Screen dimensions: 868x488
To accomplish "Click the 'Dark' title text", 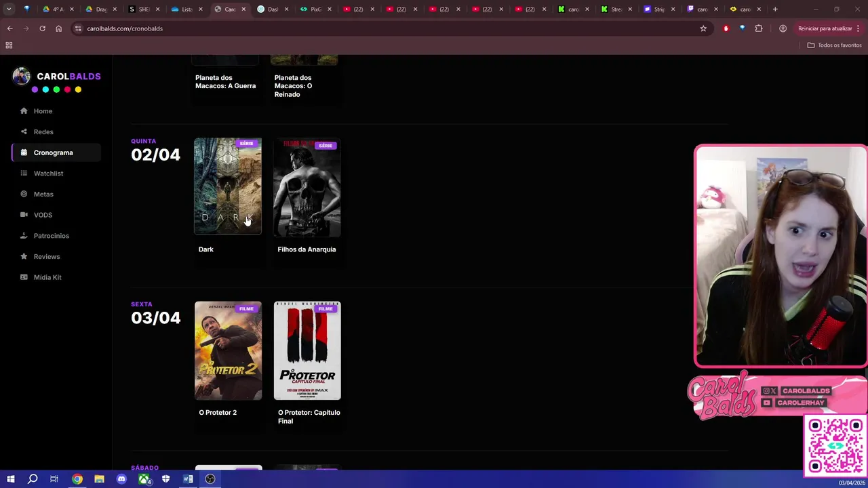I will point(205,249).
